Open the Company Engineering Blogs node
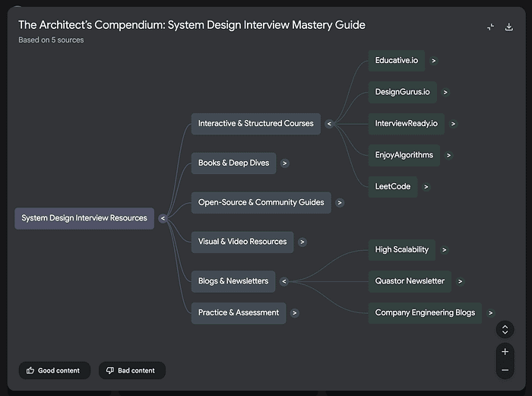This screenshot has height=396, width=532. [x=424, y=312]
